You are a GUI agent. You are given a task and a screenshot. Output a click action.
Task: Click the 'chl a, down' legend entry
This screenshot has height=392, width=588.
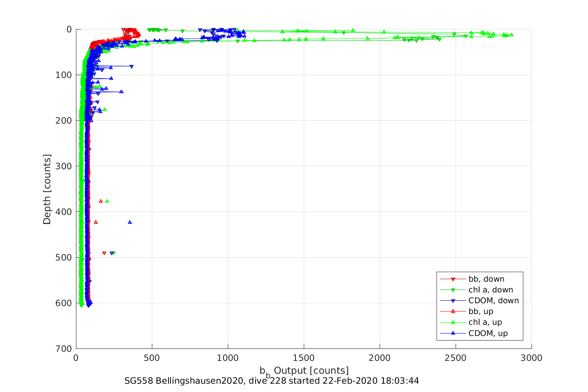(x=477, y=290)
